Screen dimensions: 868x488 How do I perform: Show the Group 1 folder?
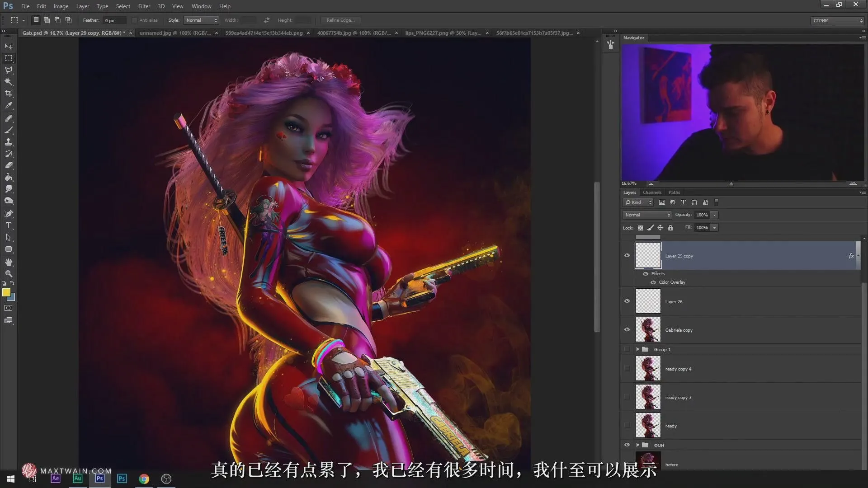click(627, 349)
